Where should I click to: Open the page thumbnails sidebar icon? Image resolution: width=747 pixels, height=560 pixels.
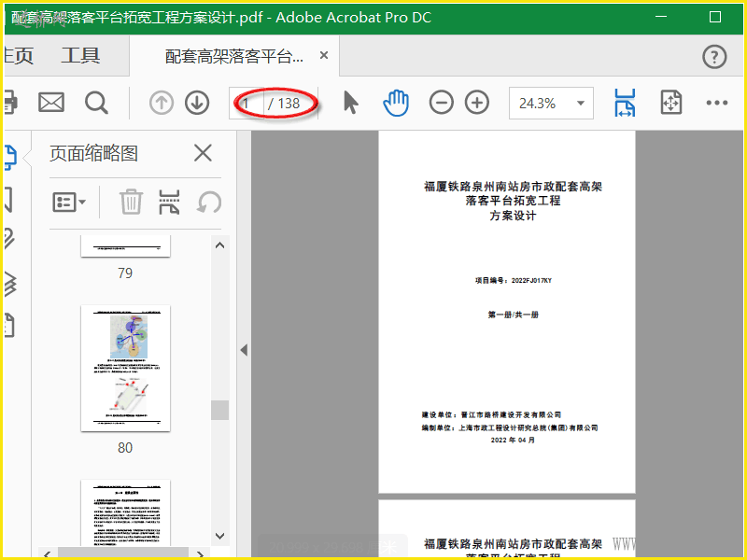(x=10, y=158)
